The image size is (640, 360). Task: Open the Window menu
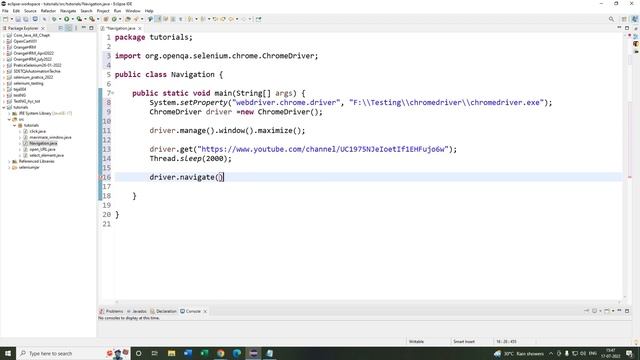click(x=133, y=11)
